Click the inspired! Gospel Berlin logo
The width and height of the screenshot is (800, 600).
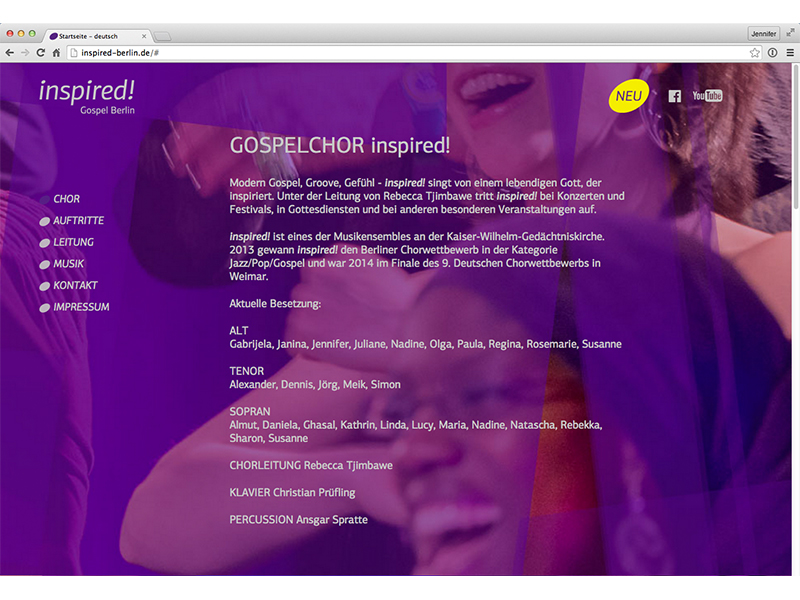pos(87,97)
